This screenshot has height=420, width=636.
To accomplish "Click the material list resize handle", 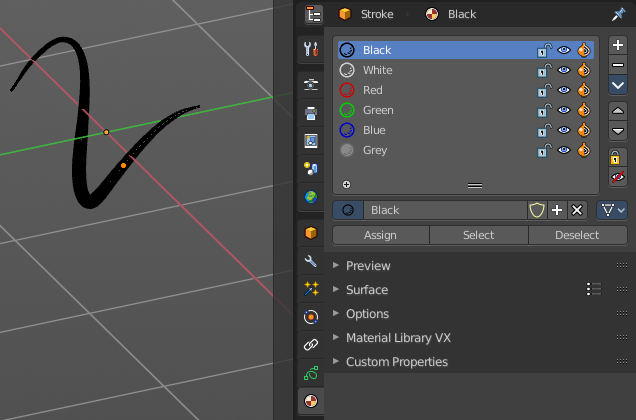I will point(475,185).
